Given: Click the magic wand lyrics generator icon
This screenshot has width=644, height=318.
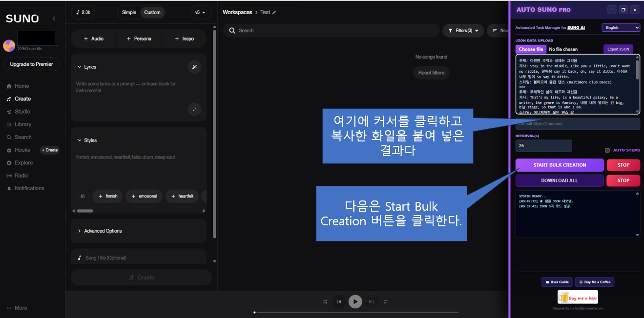Looking at the screenshot, I should 194,67.
